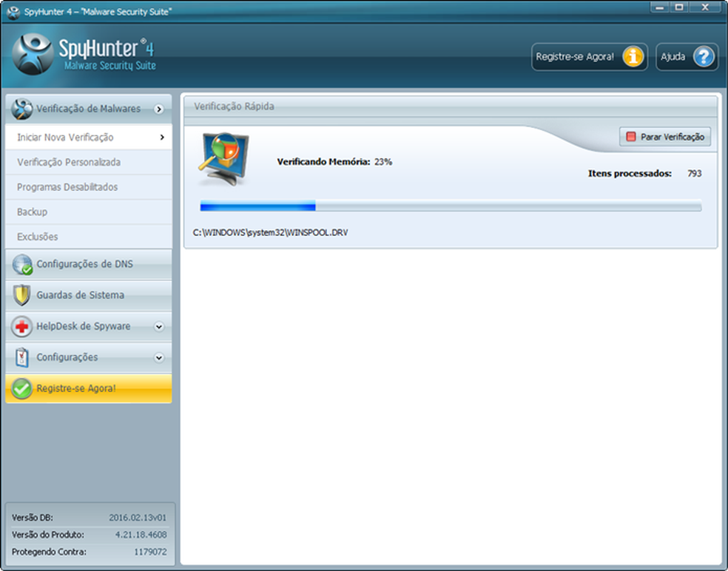
Task: Open HelpDesk de Spyware
Action: 89,326
